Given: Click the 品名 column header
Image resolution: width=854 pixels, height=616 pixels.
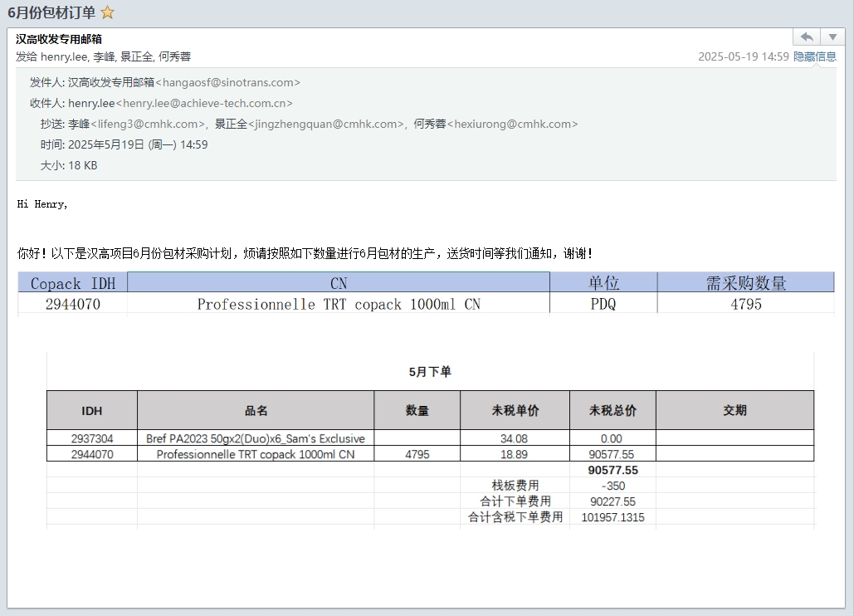Looking at the screenshot, I should [256, 411].
